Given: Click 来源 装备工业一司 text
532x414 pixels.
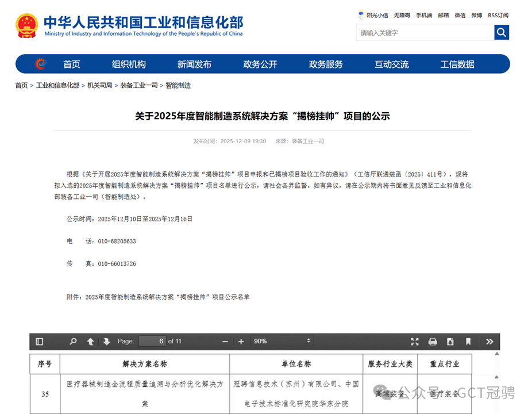Looking at the screenshot, I should click(x=299, y=141).
